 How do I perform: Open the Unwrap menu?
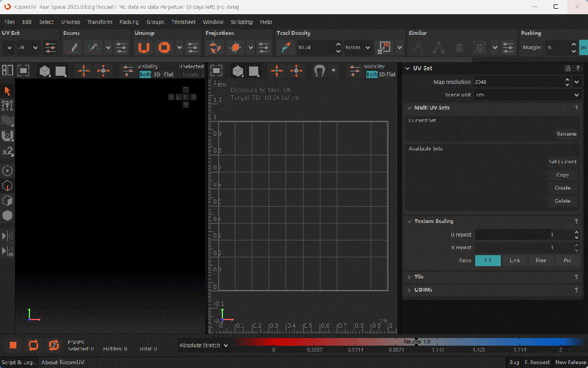tap(70, 22)
